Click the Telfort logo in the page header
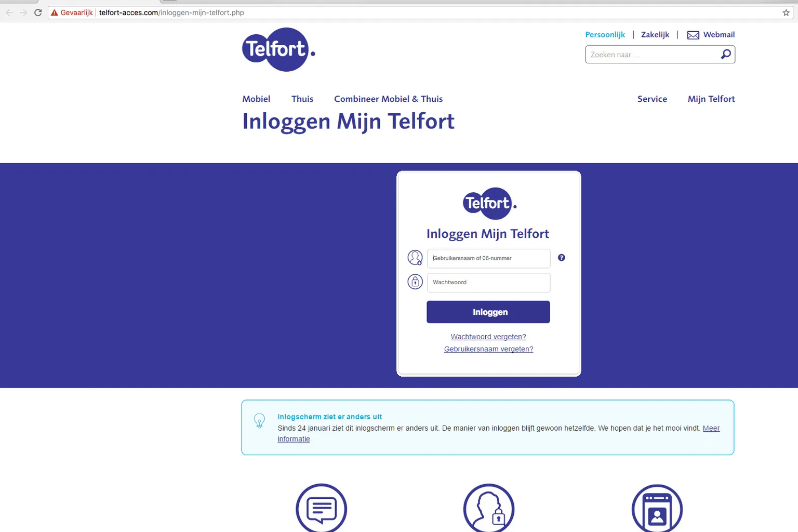Screen dimensions: 798x532 tap(278, 49)
